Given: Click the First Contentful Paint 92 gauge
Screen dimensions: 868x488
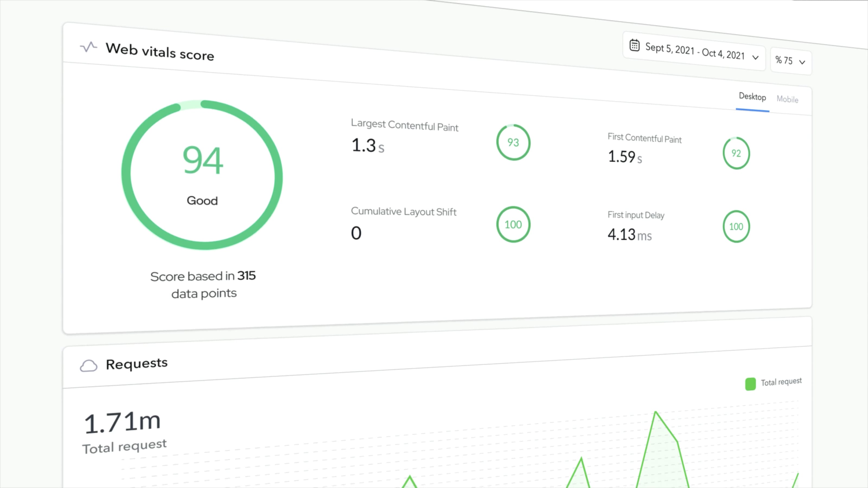Looking at the screenshot, I should click(x=736, y=153).
